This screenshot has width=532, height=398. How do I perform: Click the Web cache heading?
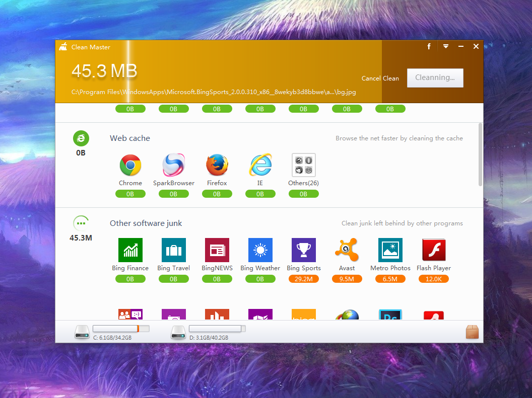tap(130, 138)
